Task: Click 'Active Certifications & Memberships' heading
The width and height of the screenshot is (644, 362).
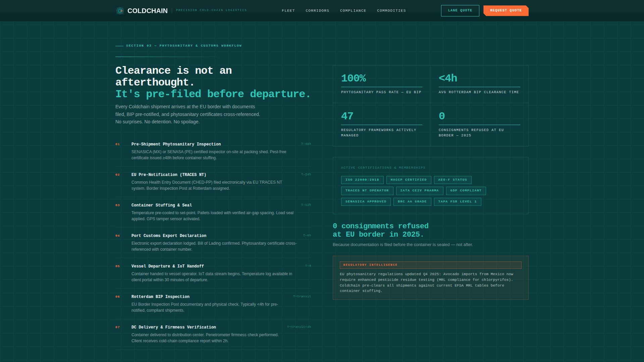Action: coord(383,168)
